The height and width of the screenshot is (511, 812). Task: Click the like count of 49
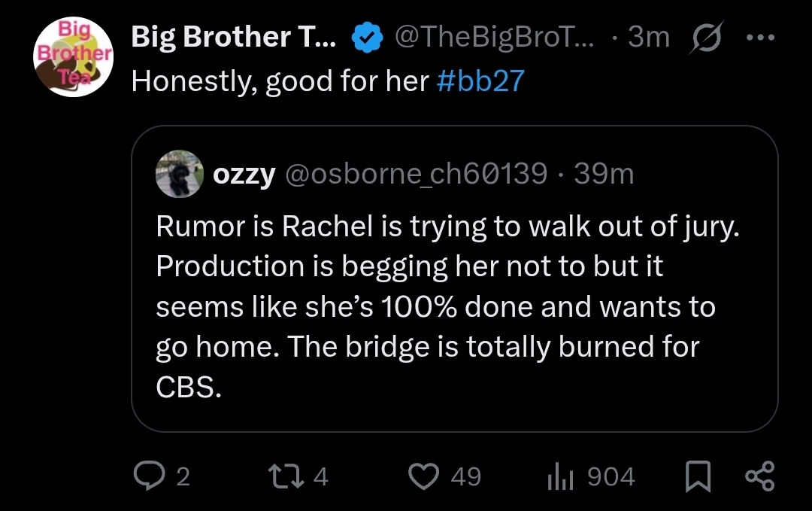coord(466,476)
